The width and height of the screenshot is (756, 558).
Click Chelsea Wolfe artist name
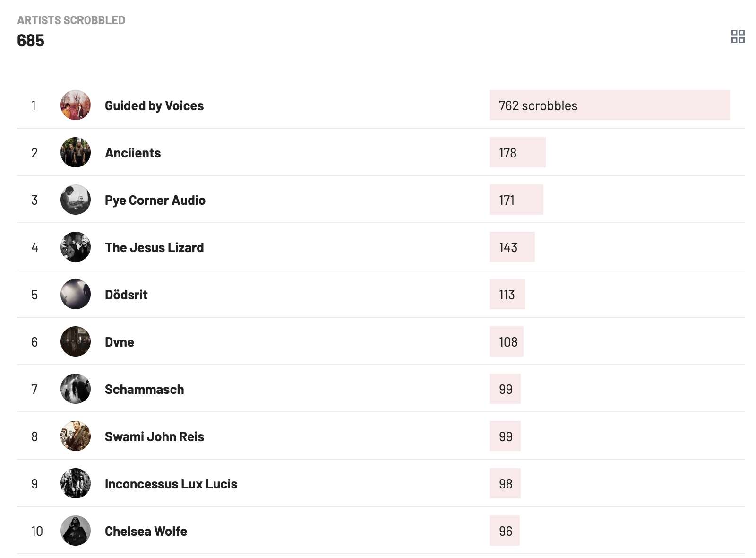pos(146,531)
